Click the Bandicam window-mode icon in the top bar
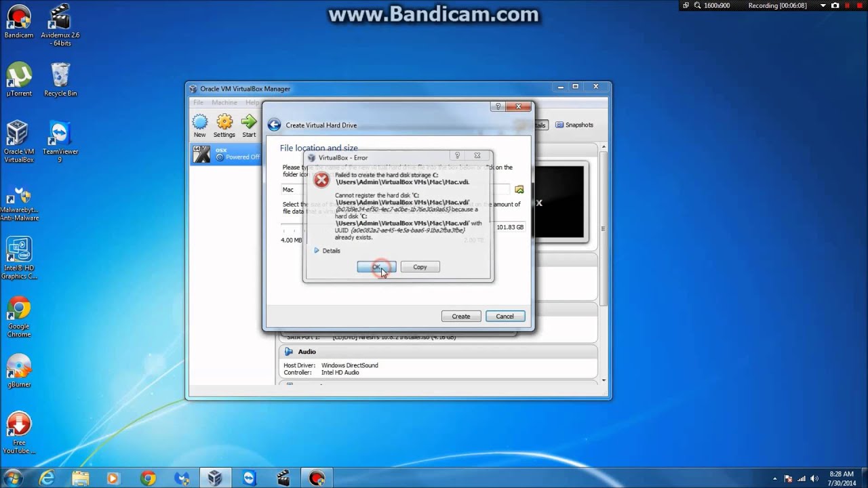The width and height of the screenshot is (868, 488). (x=686, y=5)
